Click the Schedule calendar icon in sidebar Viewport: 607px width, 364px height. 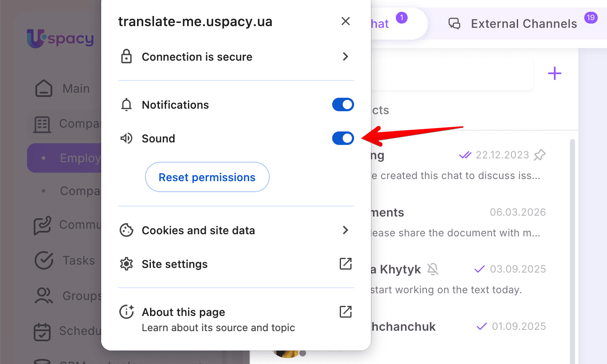tap(42, 332)
